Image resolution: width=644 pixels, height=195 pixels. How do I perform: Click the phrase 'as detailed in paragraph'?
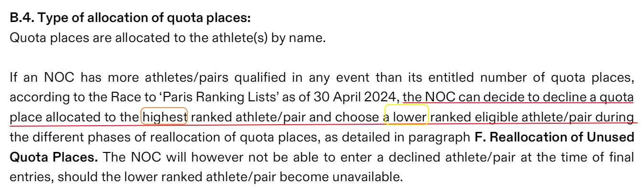pos(403,137)
